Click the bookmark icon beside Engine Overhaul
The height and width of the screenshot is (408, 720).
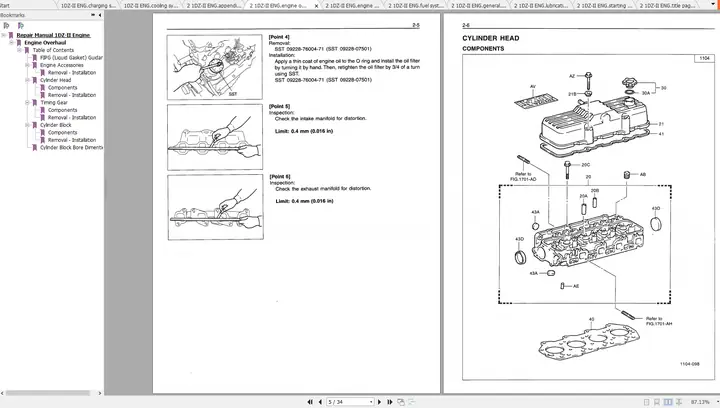[19, 43]
